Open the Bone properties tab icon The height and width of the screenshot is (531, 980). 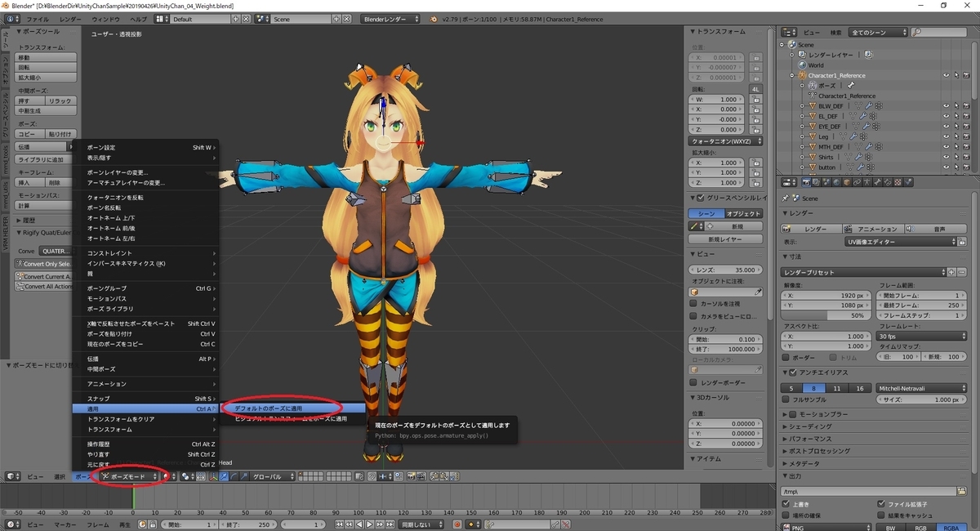point(877,182)
